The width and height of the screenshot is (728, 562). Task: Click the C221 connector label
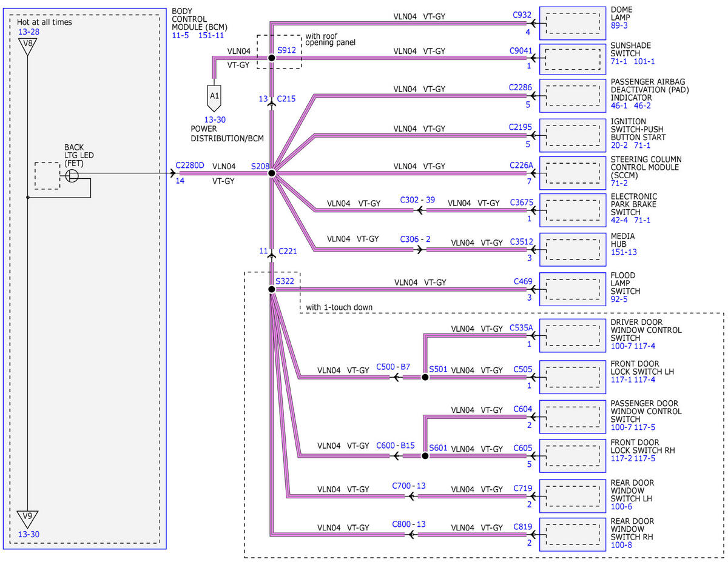pyautogui.click(x=288, y=250)
